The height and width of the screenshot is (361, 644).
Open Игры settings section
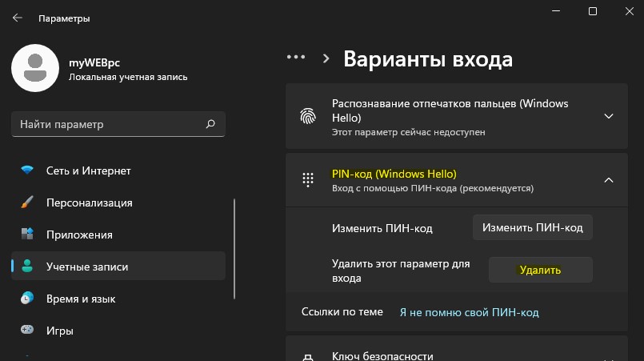click(x=118, y=330)
